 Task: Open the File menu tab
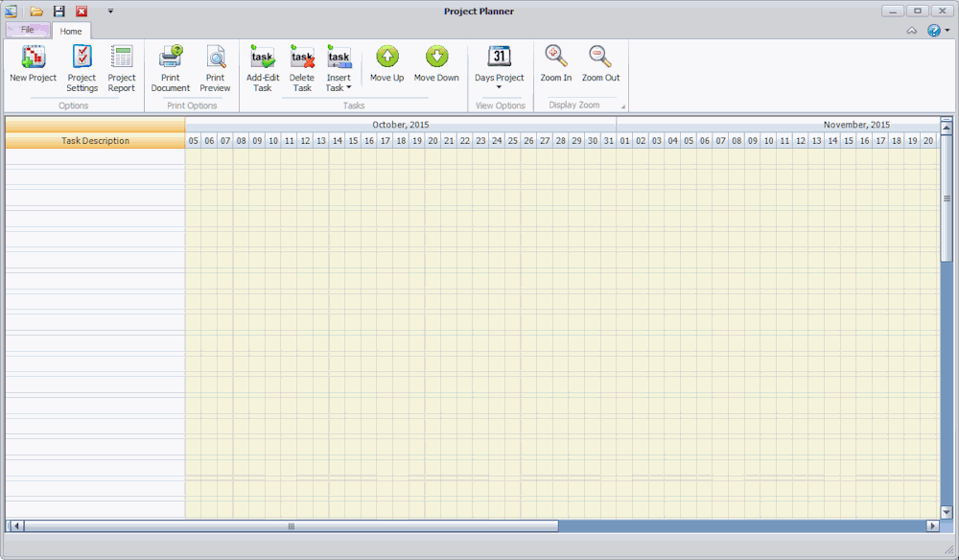point(27,30)
